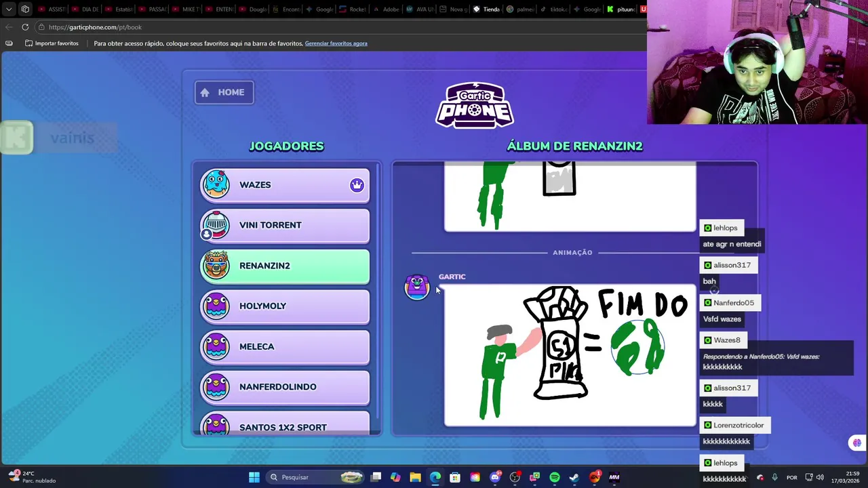Open Task View from the taskbar
Screen dimensions: 868x488
[376, 477]
